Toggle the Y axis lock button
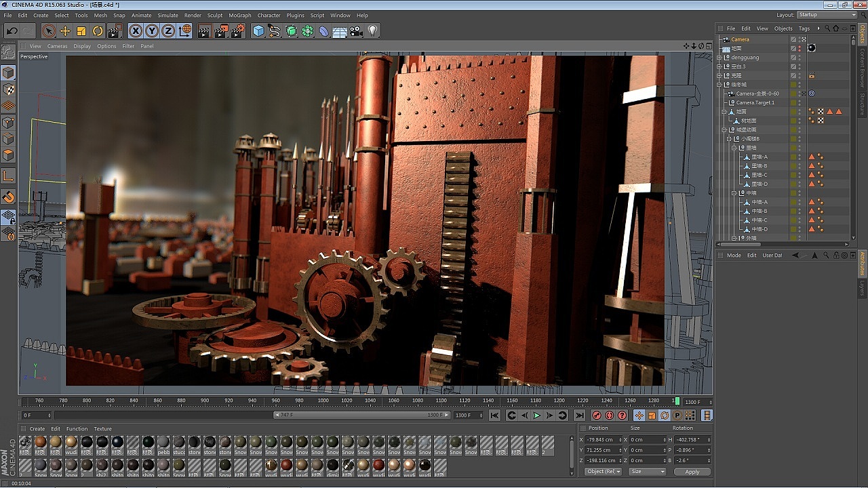This screenshot has width=868, height=488. pos(151,30)
